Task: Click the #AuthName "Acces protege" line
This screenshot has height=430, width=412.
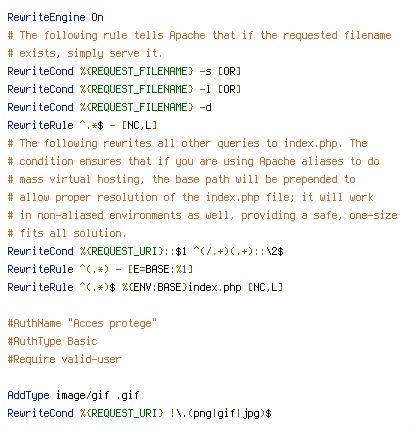Action: (82, 323)
